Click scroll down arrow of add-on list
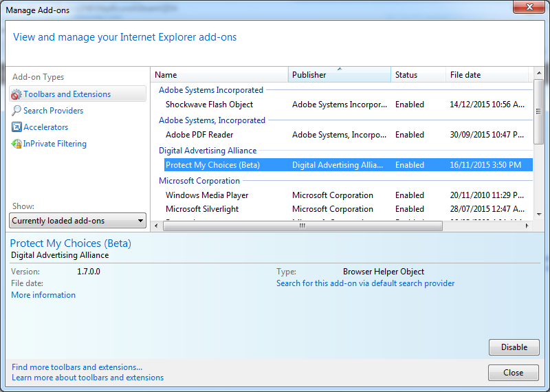Viewport: 550px width, 392px height. [538, 215]
